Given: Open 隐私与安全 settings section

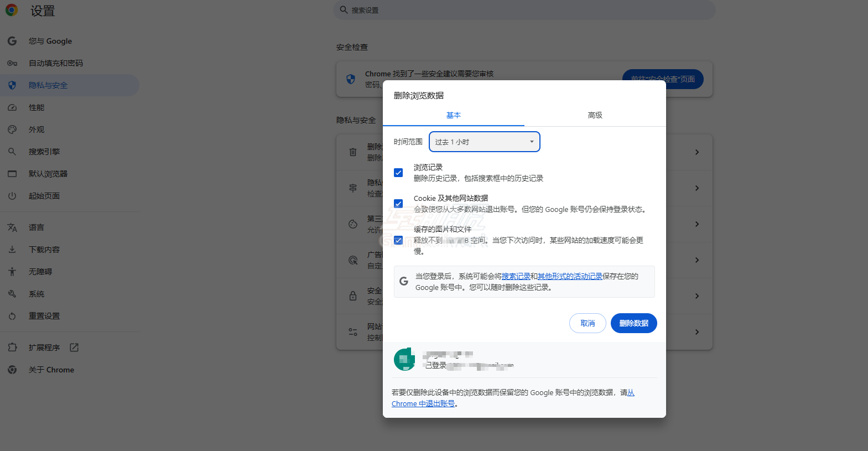Looking at the screenshot, I should (70, 85).
